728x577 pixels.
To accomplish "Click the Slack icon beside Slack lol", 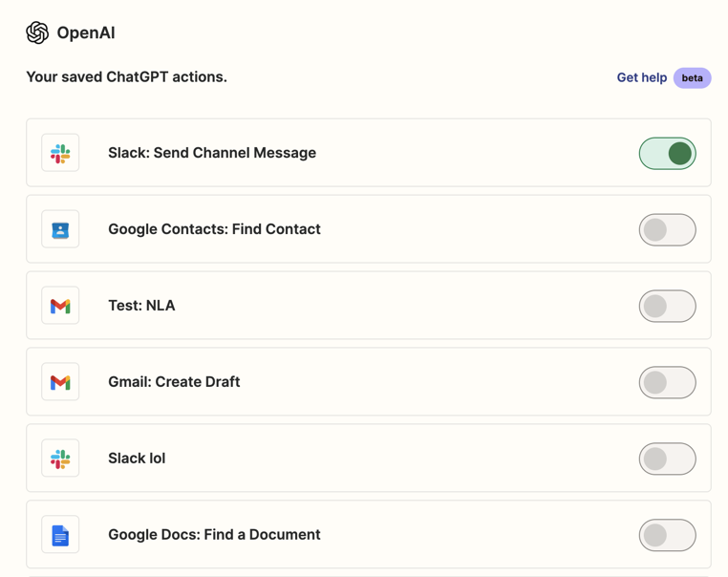I will point(60,459).
